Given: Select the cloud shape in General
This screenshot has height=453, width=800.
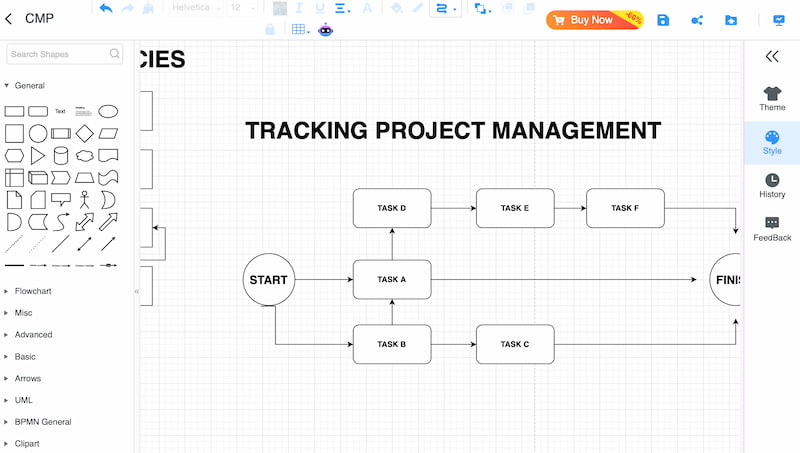Looking at the screenshot, I should tap(85, 156).
